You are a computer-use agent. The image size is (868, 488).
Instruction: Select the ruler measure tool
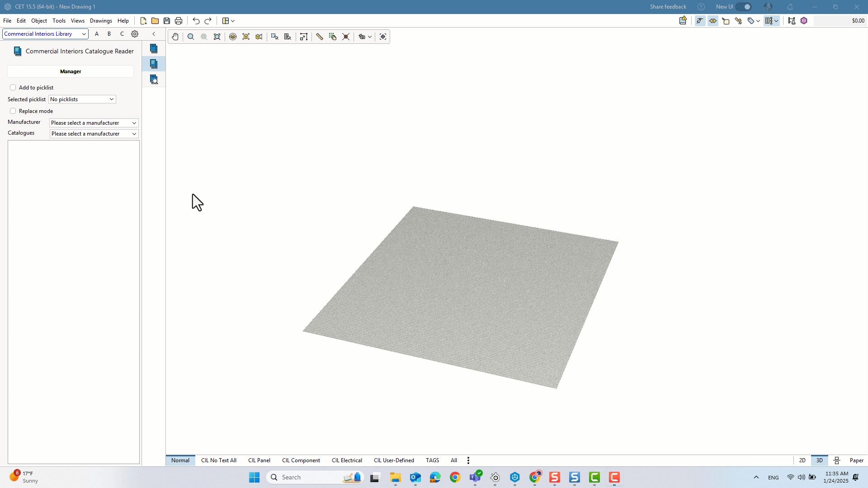[320, 37]
